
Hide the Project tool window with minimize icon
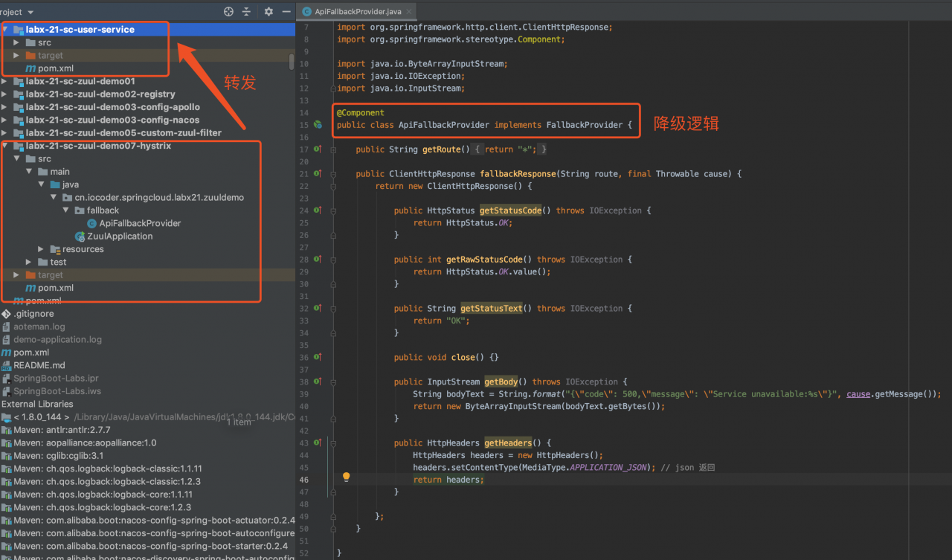(286, 11)
